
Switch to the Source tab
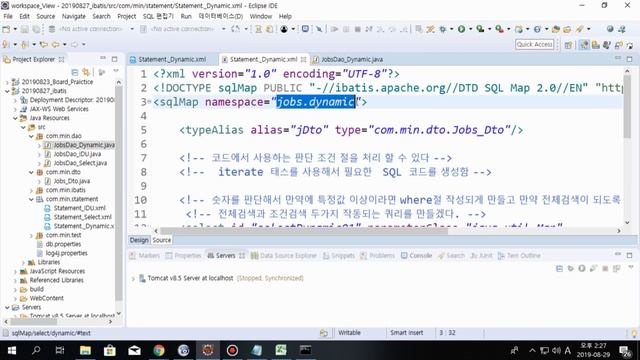coord(162,240)
